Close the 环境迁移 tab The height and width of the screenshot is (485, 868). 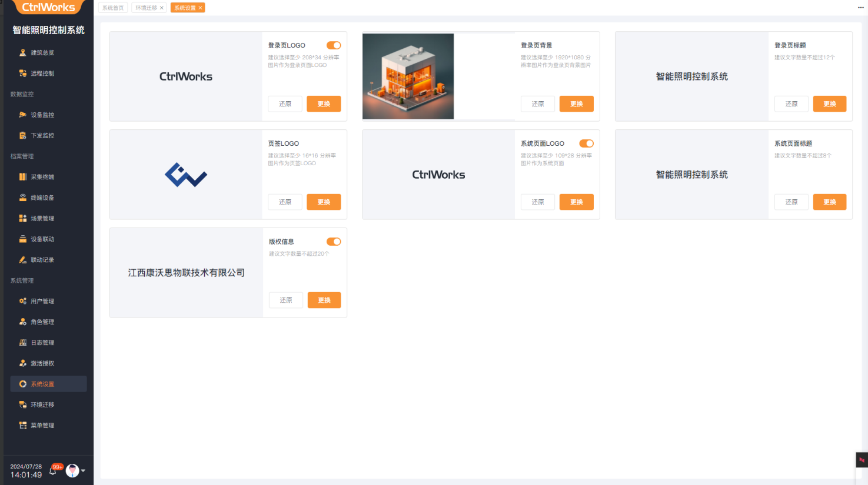pyautogui.click(x=162, y=8)
